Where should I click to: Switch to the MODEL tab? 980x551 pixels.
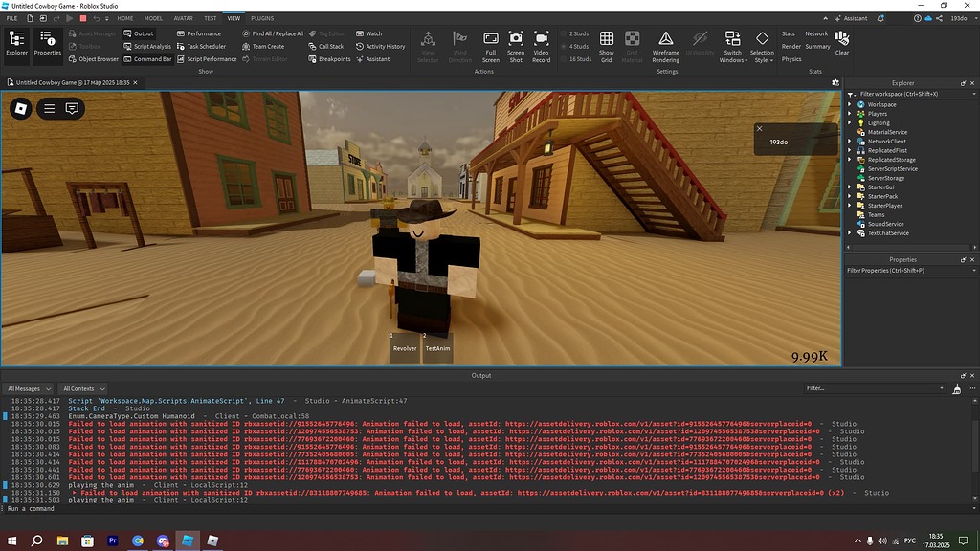click(x=153, y=17)
